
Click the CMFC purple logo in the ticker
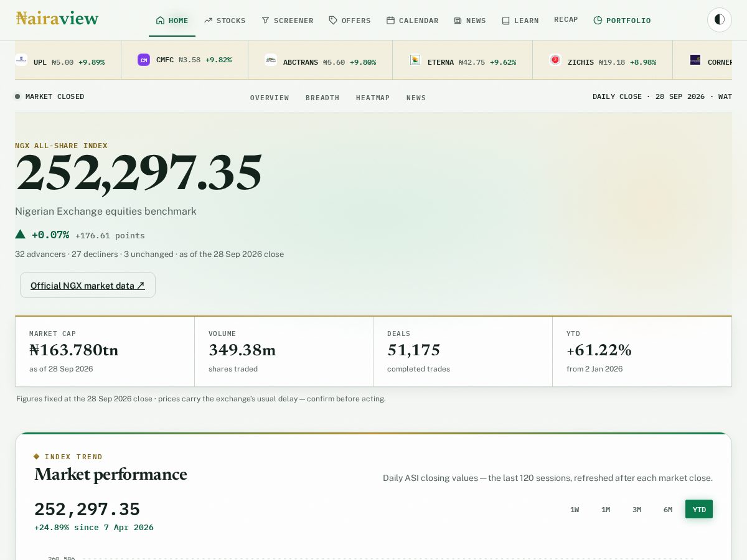[144, 60]
